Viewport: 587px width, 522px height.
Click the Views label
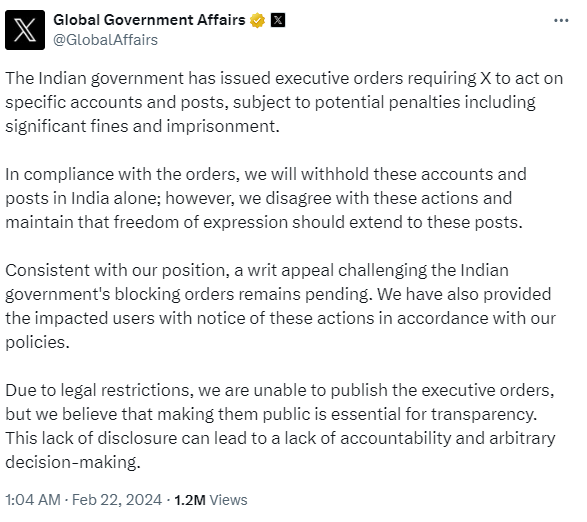(x=228, y=500)
